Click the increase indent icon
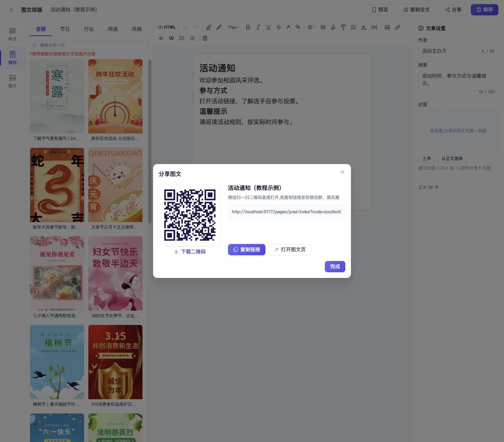Image resolution: width=504 pixels, height=442 pixels. pyautogui.click(x=323, y=27)
